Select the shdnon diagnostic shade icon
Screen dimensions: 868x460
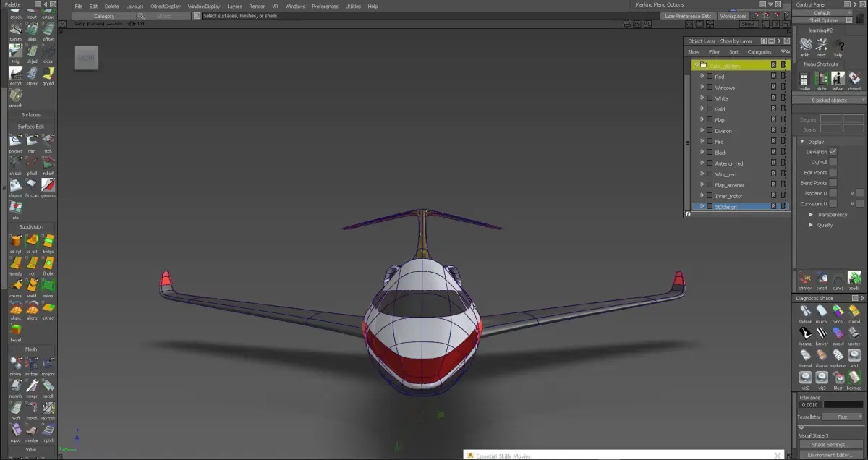805,312
